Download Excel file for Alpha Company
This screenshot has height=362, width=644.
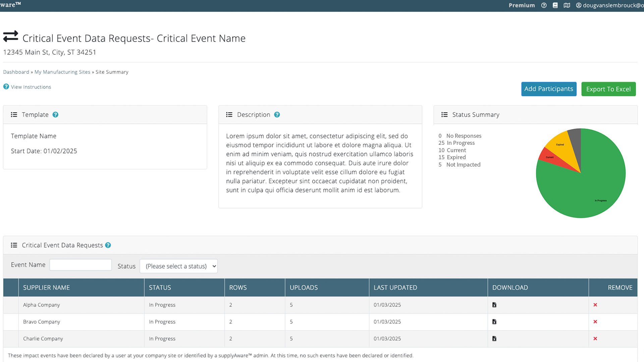coord(494,305)
